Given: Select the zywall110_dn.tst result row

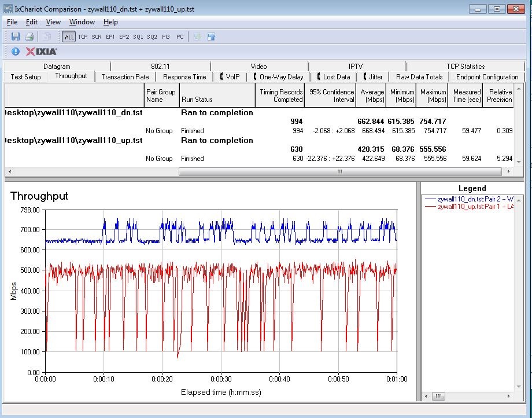Looking at the screenshot, I should click(259, 113).
